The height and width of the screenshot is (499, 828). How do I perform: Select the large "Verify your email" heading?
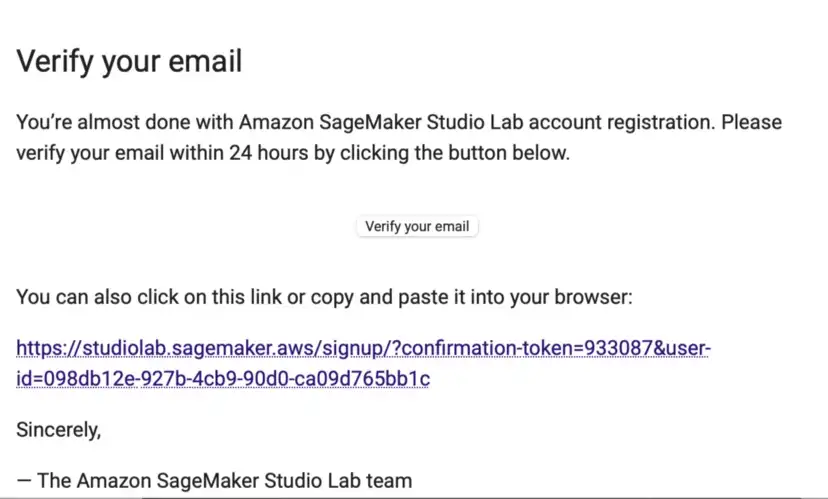(129, 61)
